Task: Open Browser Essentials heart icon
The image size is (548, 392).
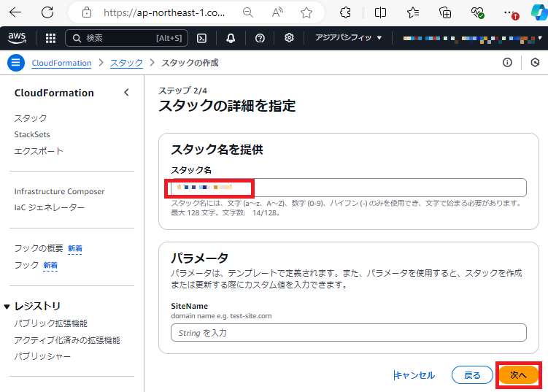Action: [477, 13]
